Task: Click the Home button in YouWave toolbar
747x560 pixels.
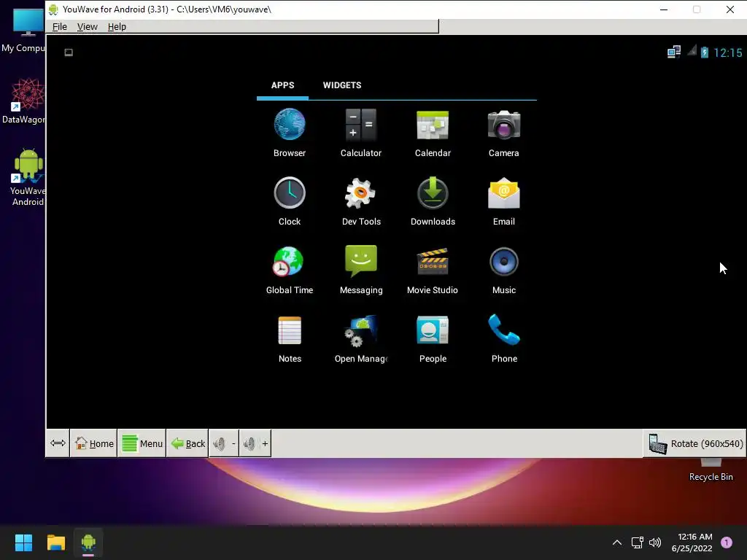Action: pos(94,443)
